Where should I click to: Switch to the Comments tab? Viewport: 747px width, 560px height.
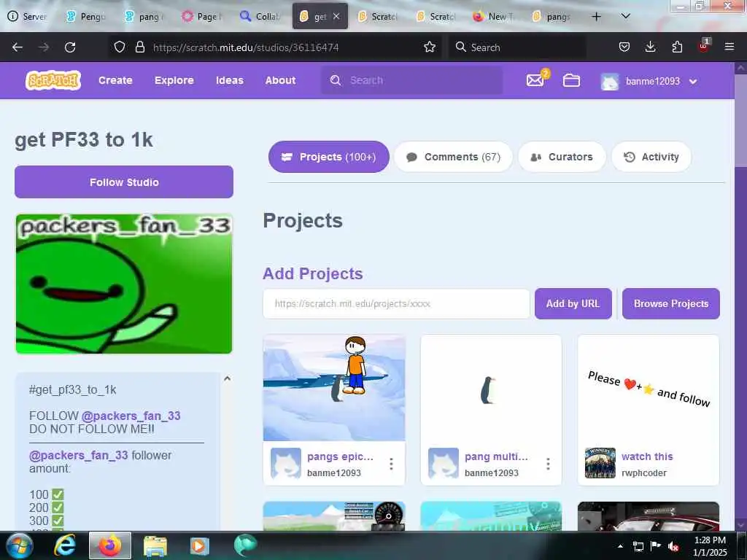tap(453, 157)
